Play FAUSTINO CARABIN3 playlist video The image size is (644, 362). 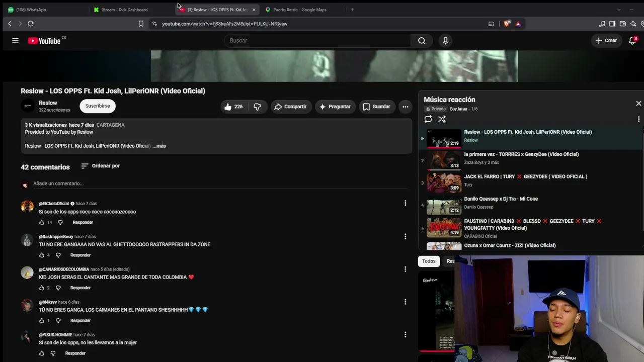coord(530,228)
